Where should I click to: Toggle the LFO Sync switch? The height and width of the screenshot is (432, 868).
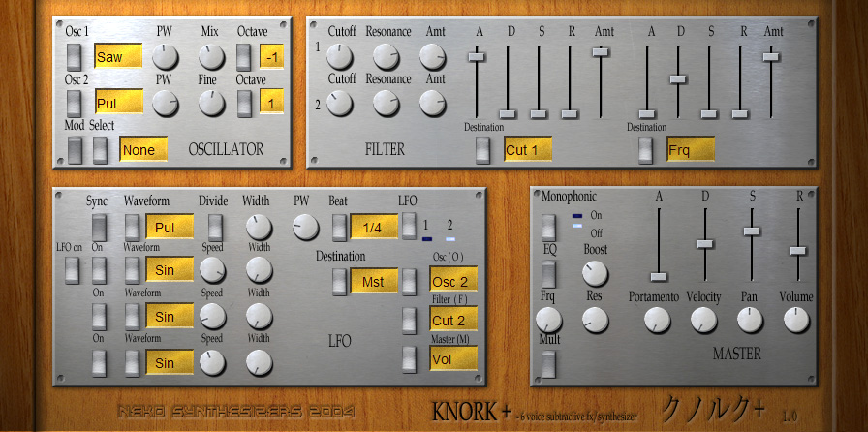[99, 227]
